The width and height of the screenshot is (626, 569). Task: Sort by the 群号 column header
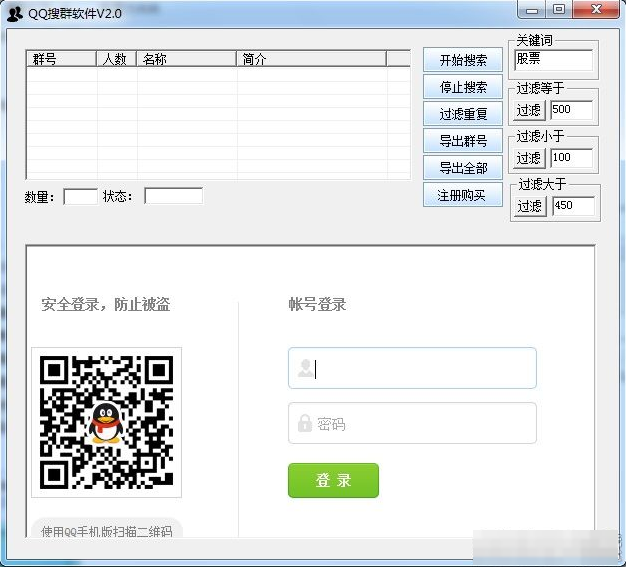click(60, 59)
